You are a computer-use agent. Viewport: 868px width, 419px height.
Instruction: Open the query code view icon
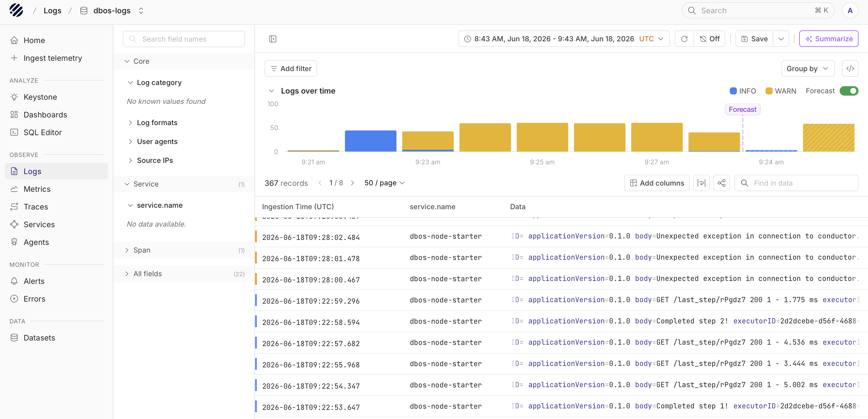(x=850, y=68)
